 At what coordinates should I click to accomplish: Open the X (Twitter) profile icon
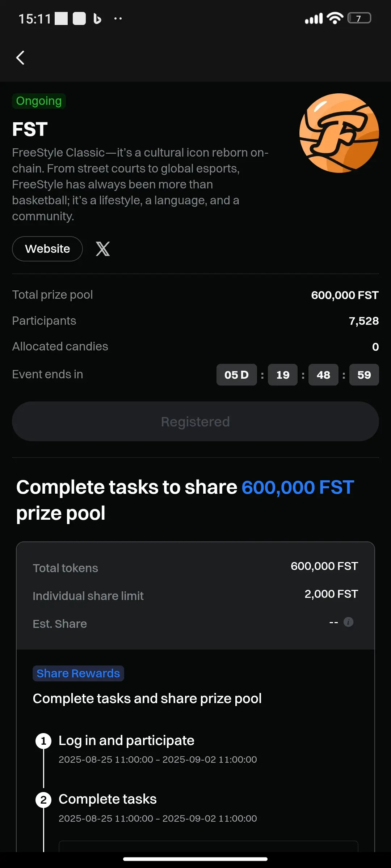pos(103,249)
